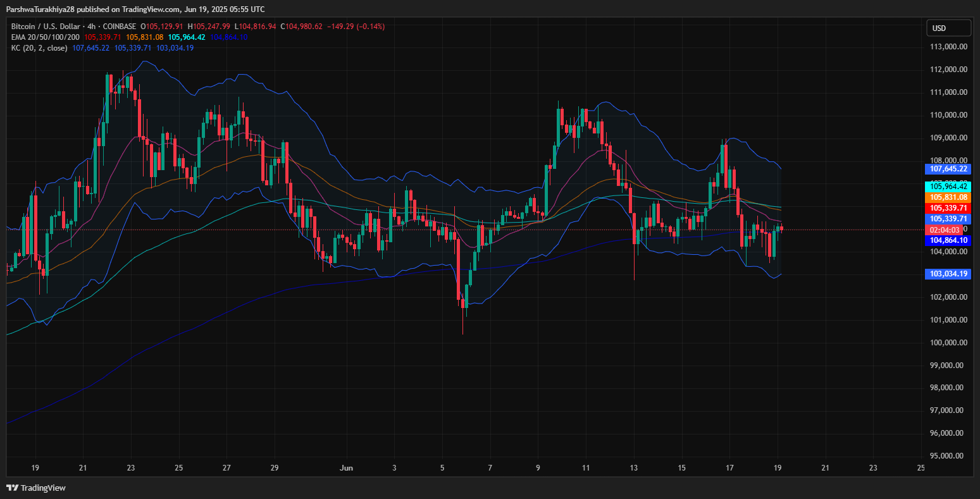The image size is (980, 499).
Task: Click the EMA 20/50/100/200 indicator legend
Action: [46, 37]
